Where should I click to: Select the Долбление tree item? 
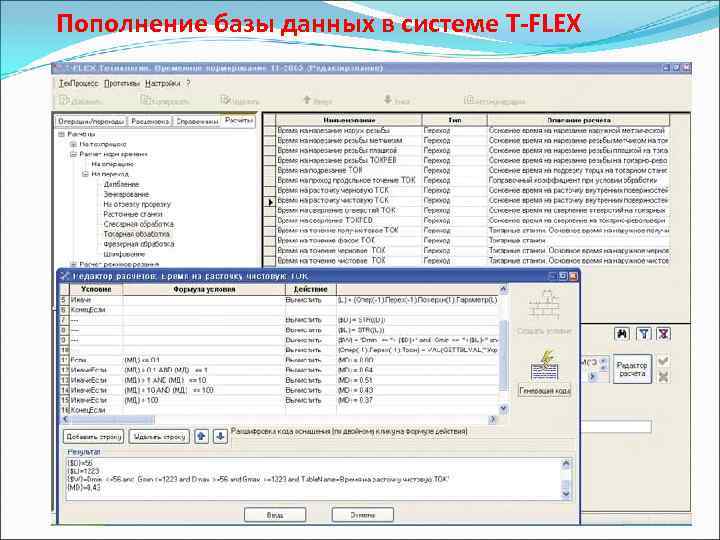(121, 184)
